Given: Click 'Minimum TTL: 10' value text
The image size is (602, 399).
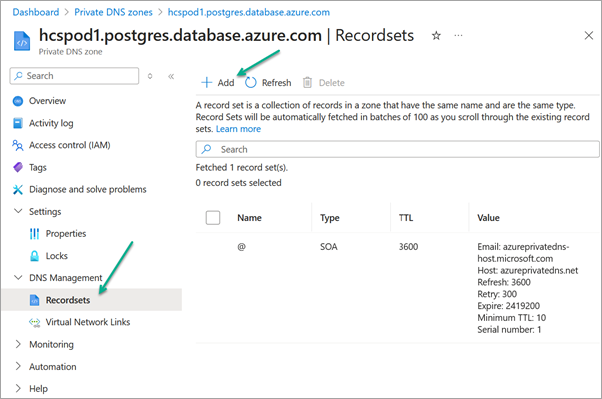Looking at the screenshot, I should (511, 318).
